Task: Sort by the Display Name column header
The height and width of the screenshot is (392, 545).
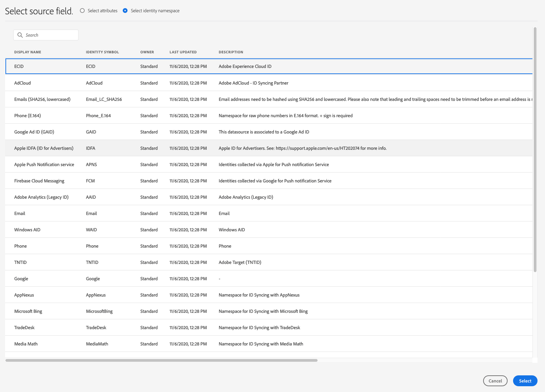Action: pyautogui.click(x=28, y=52)
